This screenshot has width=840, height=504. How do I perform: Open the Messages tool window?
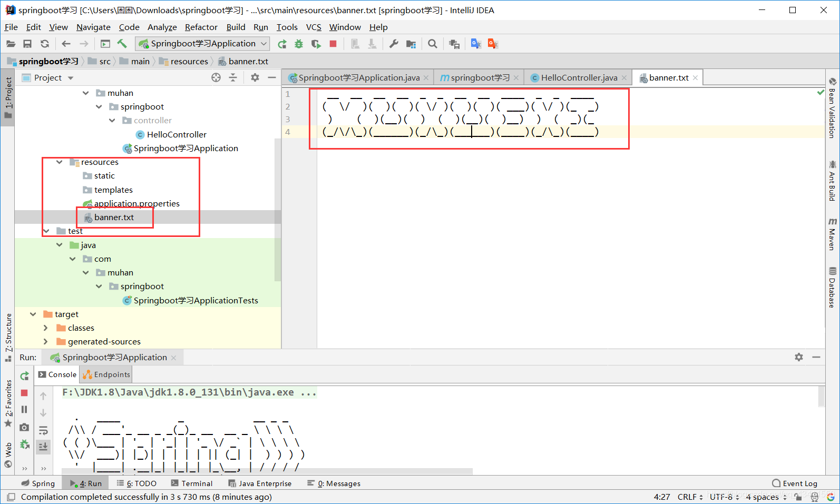tap(334, 483)
